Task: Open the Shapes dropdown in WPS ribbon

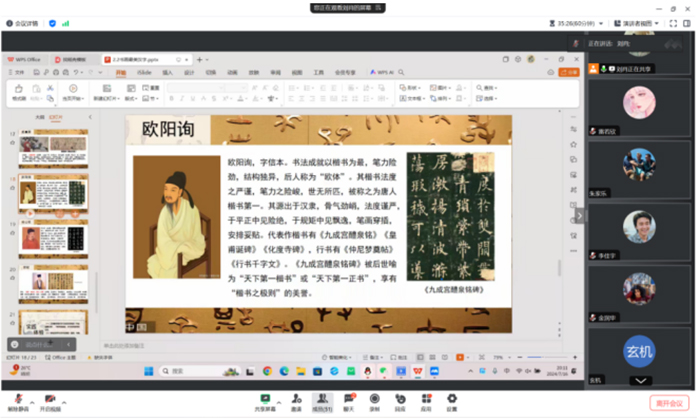Action: [x=410, y=88]
